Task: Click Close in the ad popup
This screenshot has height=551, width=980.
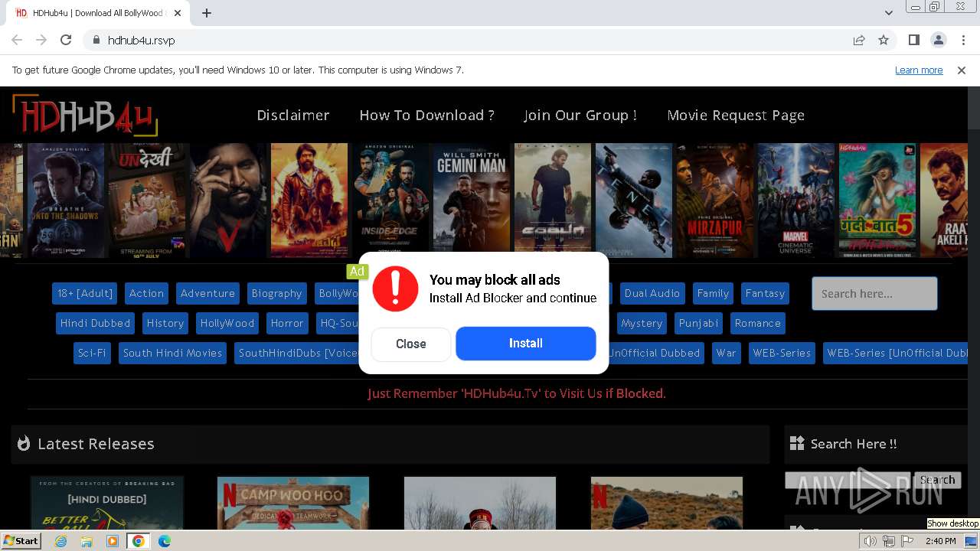Action: pos(411,344)
